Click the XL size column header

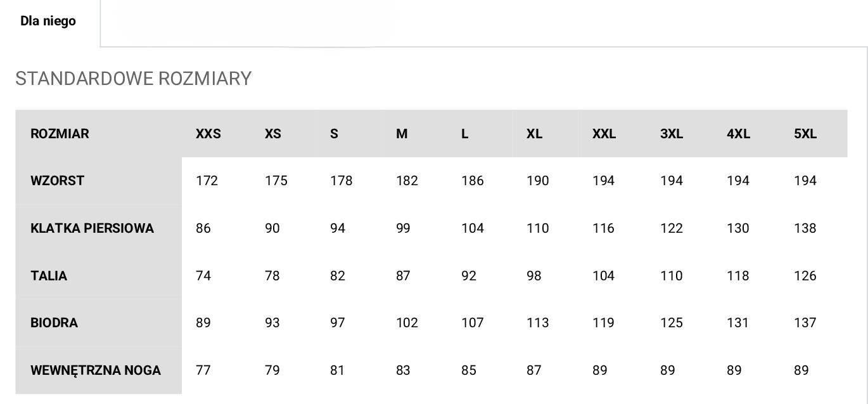(x=534, y=134)
